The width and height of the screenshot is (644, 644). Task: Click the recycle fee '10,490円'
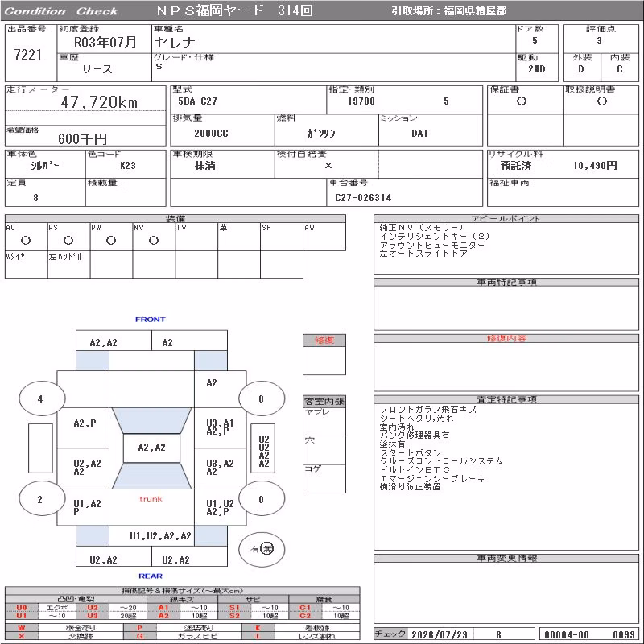click(x=595, y=166)
